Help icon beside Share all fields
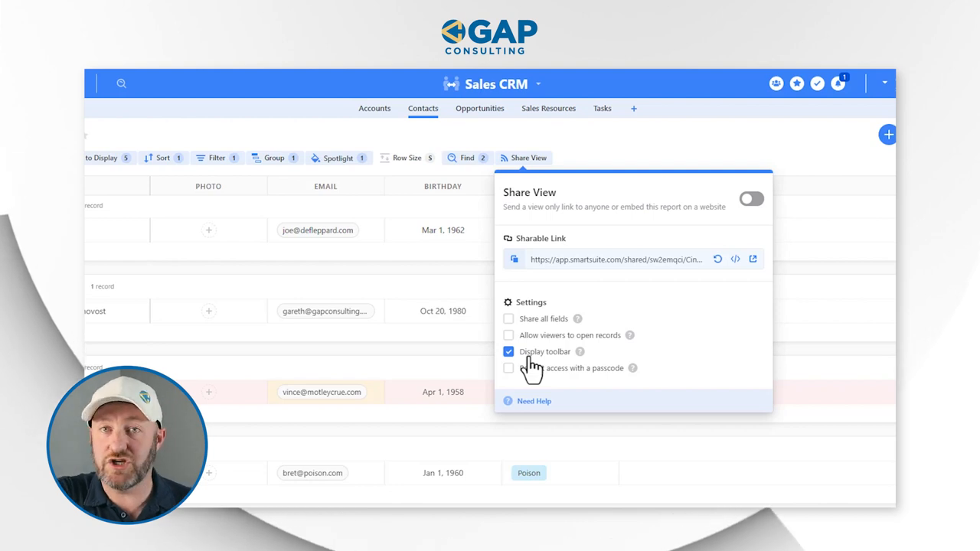Viewport: 980px width, 551px height. (x=578, y=318)
